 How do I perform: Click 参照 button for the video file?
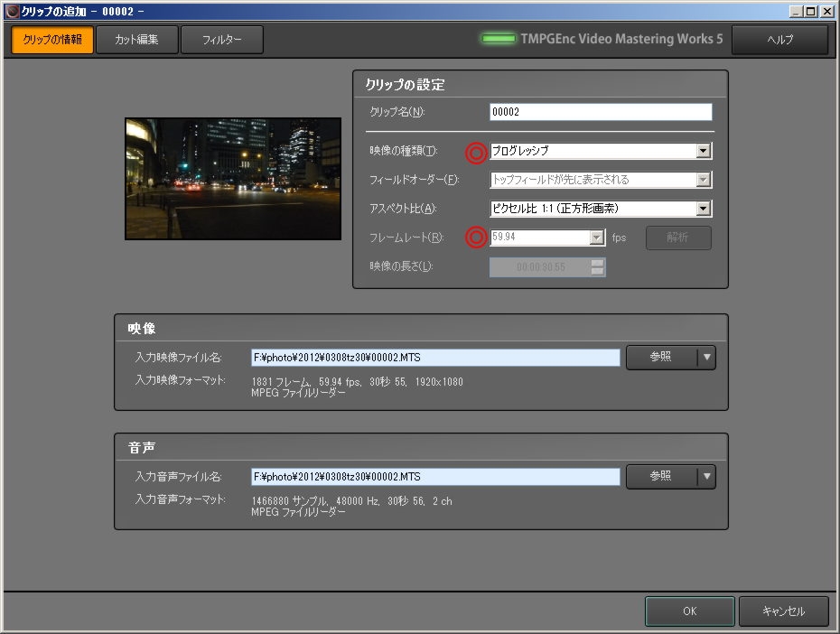coord(661,357)
